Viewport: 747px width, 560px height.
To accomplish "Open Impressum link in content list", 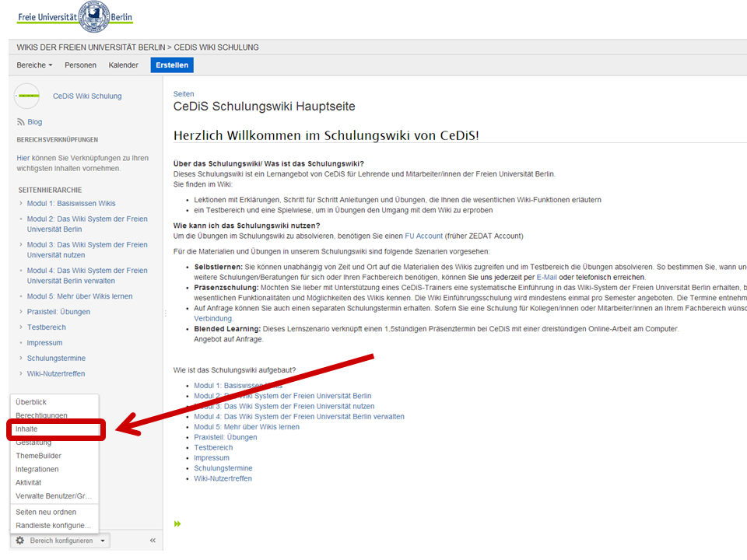I will [212, 458].
